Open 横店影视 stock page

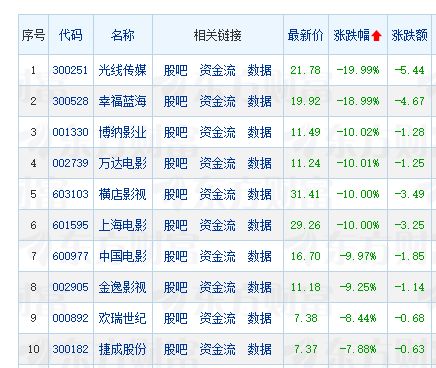coord(122,194)
